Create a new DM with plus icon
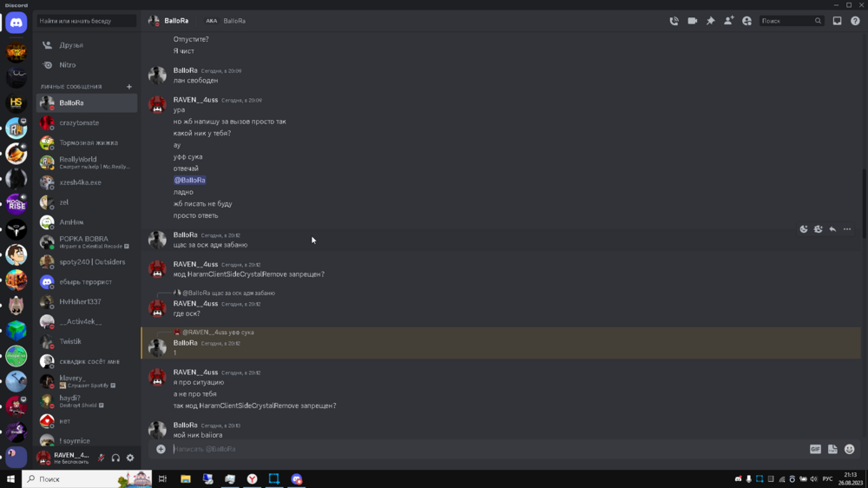Screen dimensions: 868x488 click(129, 87)
